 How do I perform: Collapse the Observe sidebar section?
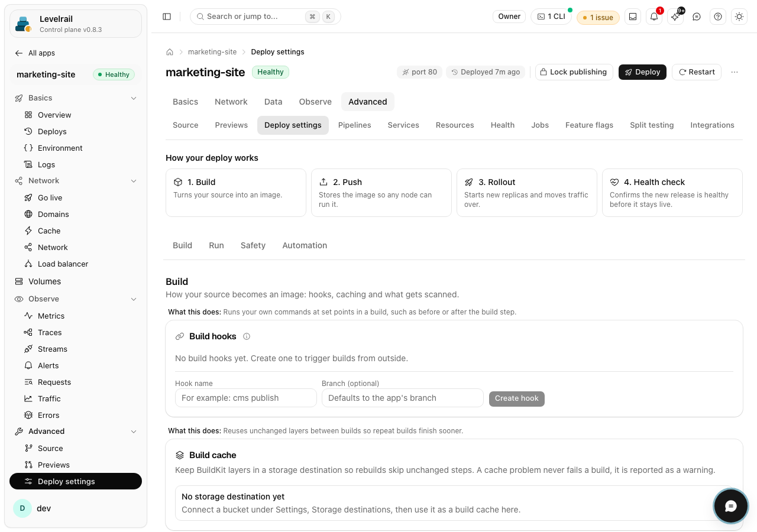coord(76,299)
